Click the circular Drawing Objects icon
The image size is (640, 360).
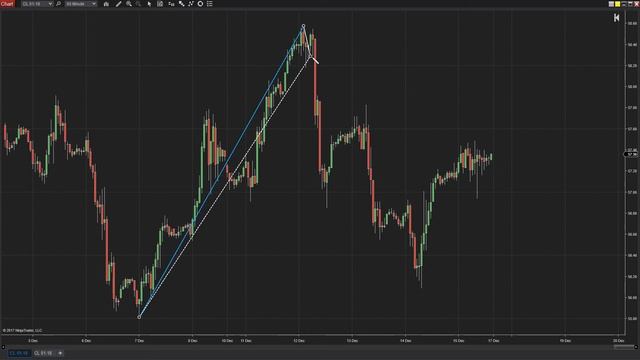click(x=200, y=4)
